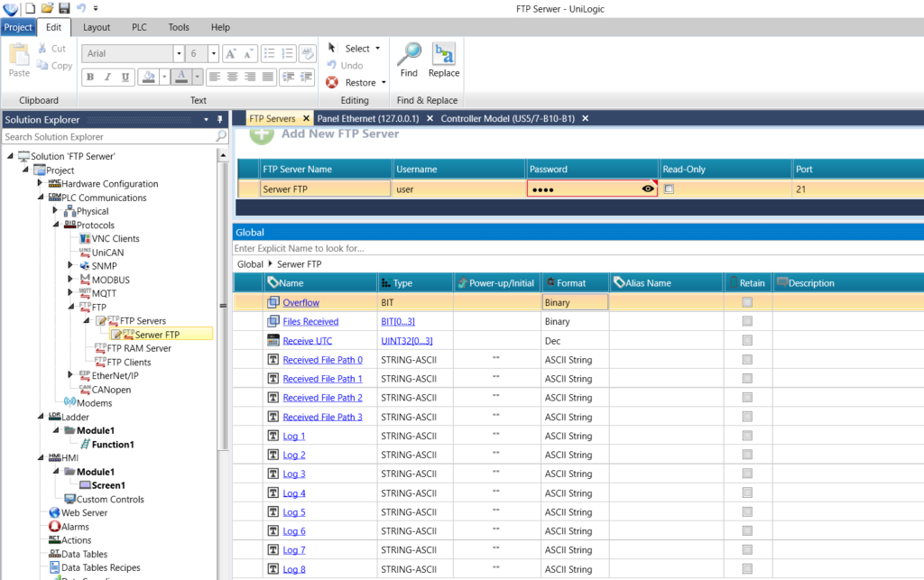
Task: Click the green Add New FTP Server icon
Action: coord(262,136)
